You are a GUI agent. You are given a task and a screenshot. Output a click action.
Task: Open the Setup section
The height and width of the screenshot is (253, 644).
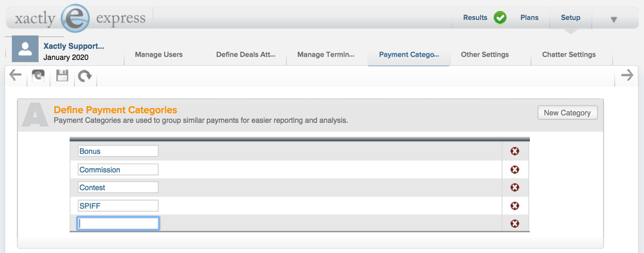point(571,17)
